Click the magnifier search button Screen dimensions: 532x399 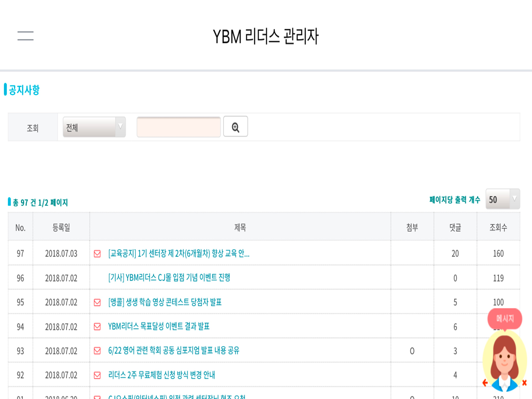click(235, 127)
